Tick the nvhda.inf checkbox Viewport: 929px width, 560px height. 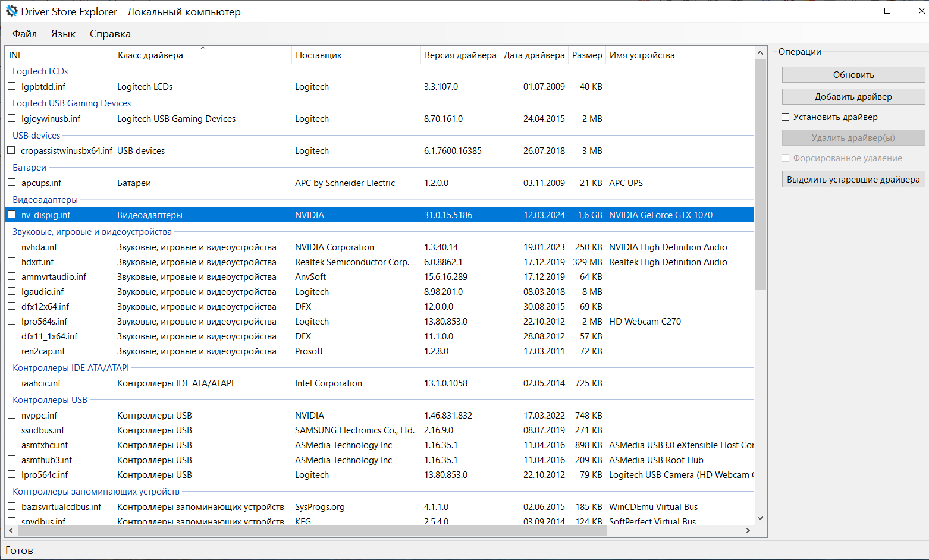(x=12, y=247)
